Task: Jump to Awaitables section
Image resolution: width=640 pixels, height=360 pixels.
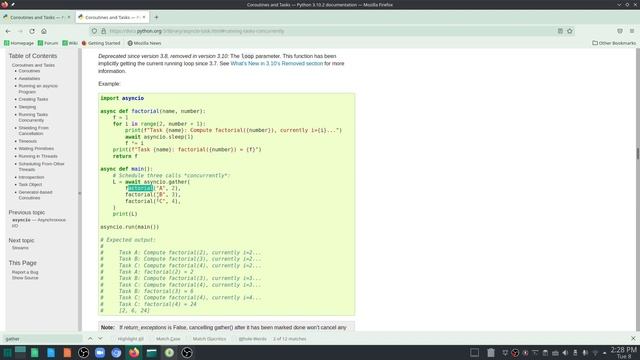Action: [29, 78]
